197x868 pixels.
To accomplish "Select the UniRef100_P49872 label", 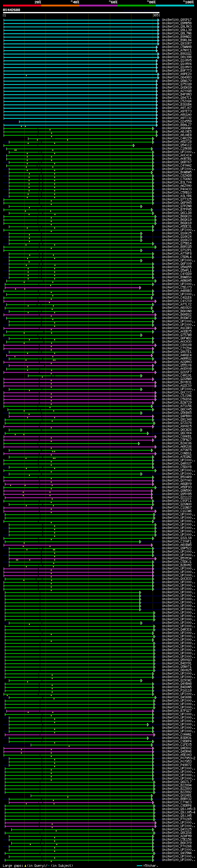I will tap(176, 765).
